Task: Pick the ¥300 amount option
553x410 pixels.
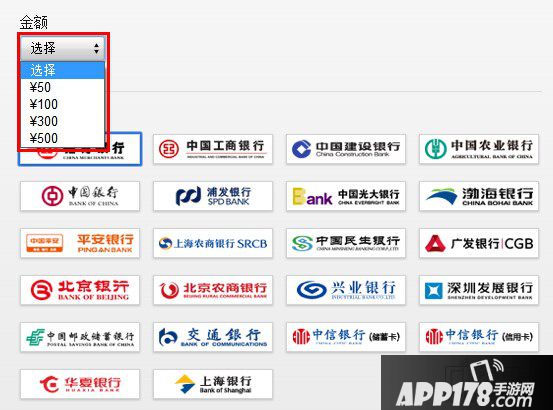Action: 63,121
